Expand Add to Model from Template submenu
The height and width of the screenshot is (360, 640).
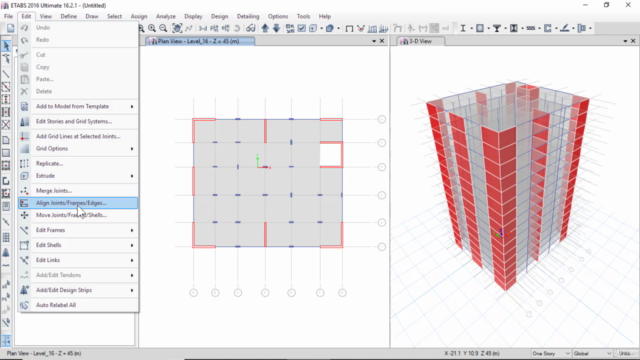pos(132,107)
